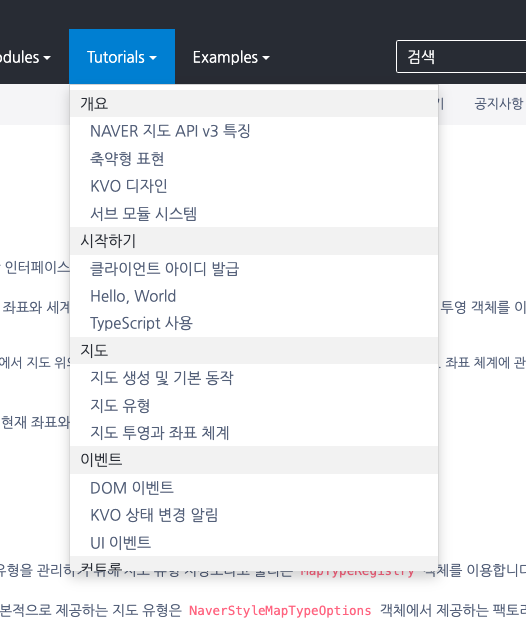
Task: Click the '지도' section header
Action: tap(254, 351)
